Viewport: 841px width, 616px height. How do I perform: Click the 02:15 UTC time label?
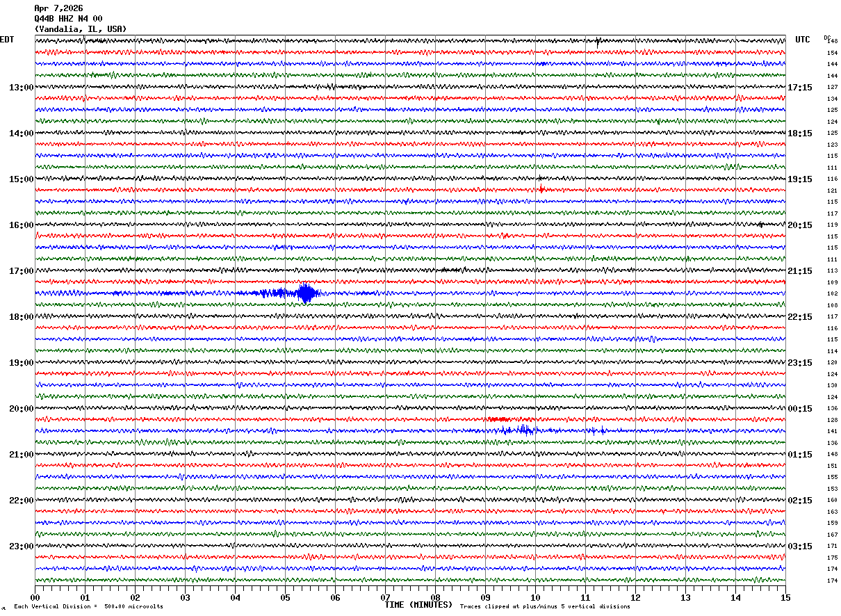coord(800,501)
